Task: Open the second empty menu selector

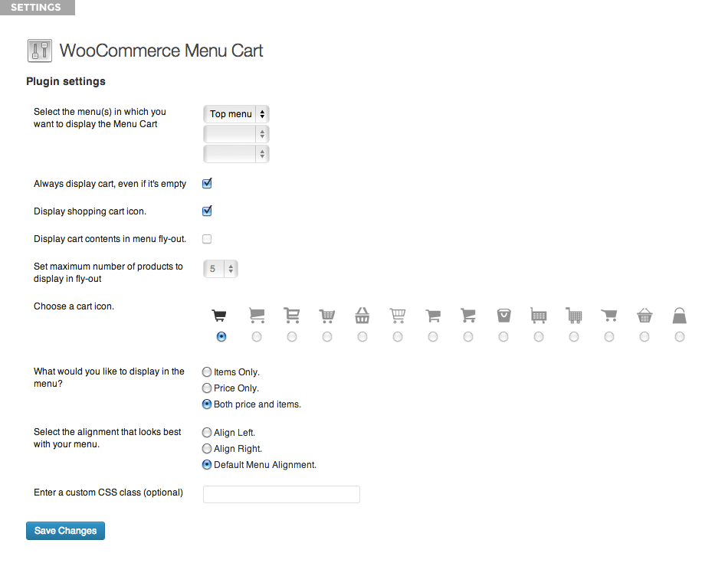Action: pos(236,133)
